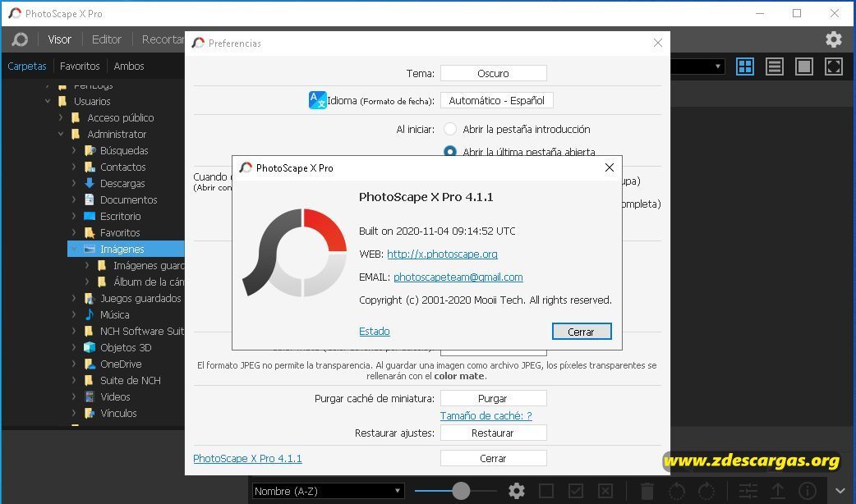Image resolution: width=856 pixels, height=504 pixels.
Task: Switch to thumbnail grid view
Action: click(x=744, y=66)
